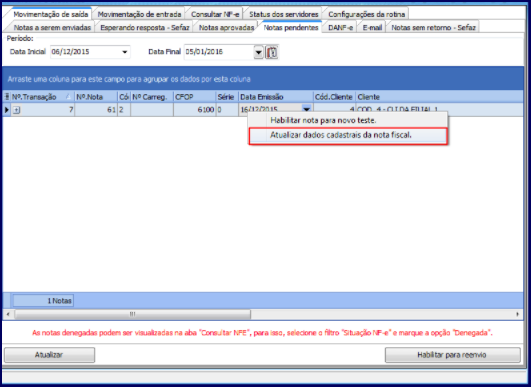Screen dimensions: 531x387
Task: Click the Nº Carreg. column header
Action: 152,97
